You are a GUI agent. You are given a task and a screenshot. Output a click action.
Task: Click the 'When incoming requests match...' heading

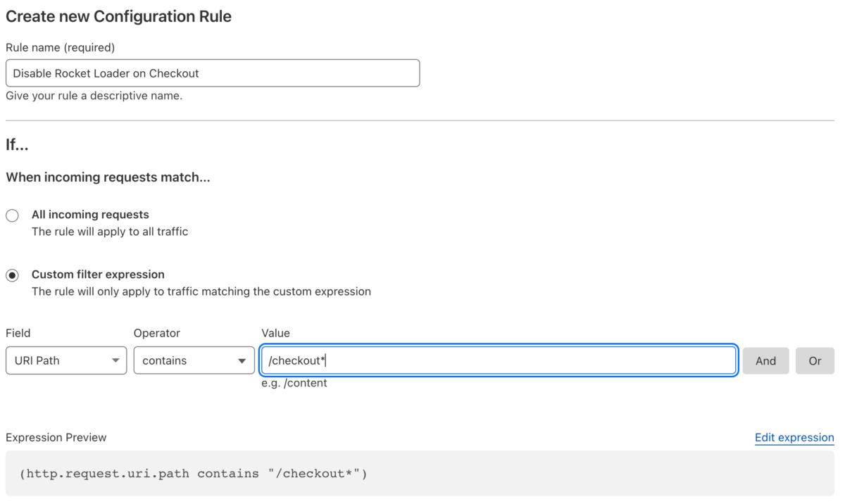click(x=108, y=177)
